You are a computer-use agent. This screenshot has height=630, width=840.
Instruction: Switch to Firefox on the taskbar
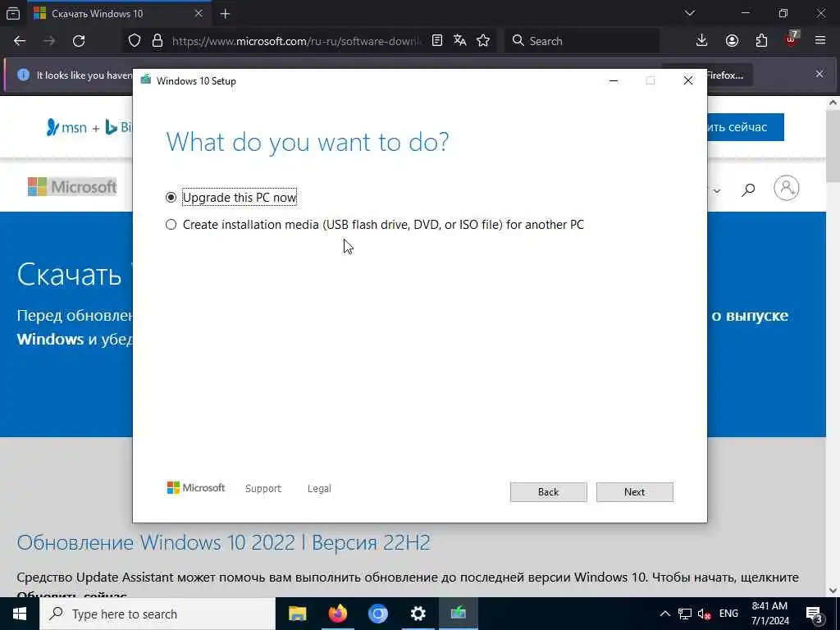coord(337,614)
